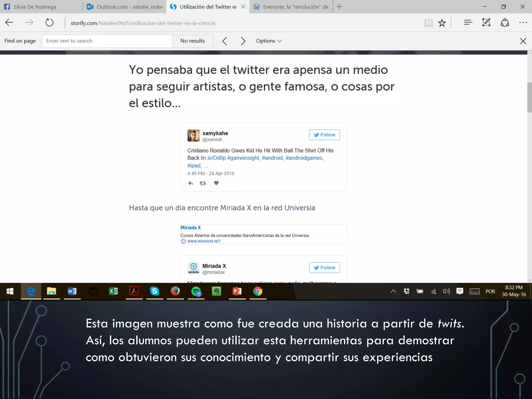Click the storify.com address bar URL
Viewport: 532px width, 399px height.
pyautogui.click(x=143, y=23)
